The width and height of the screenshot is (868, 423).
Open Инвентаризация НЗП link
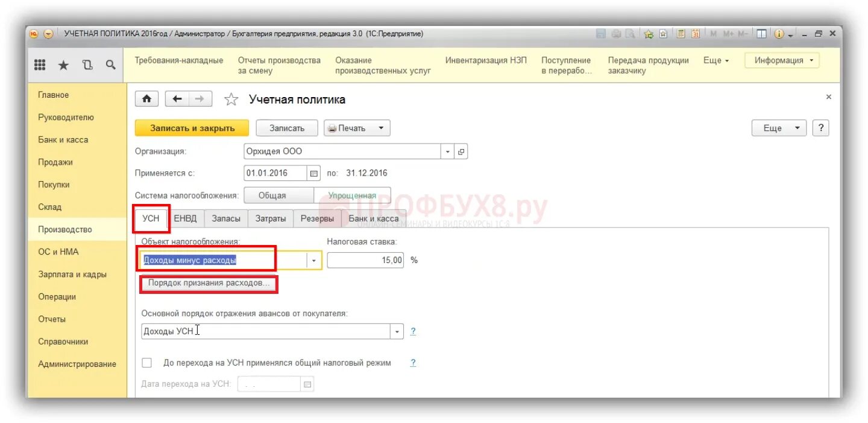click(x=486, y=60)
